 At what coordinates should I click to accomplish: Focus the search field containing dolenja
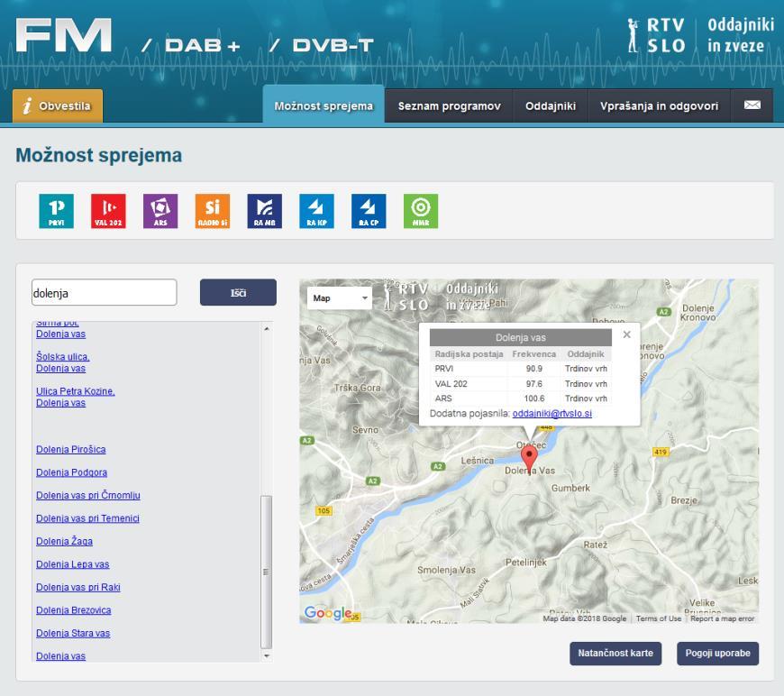[x=104, y=292]
